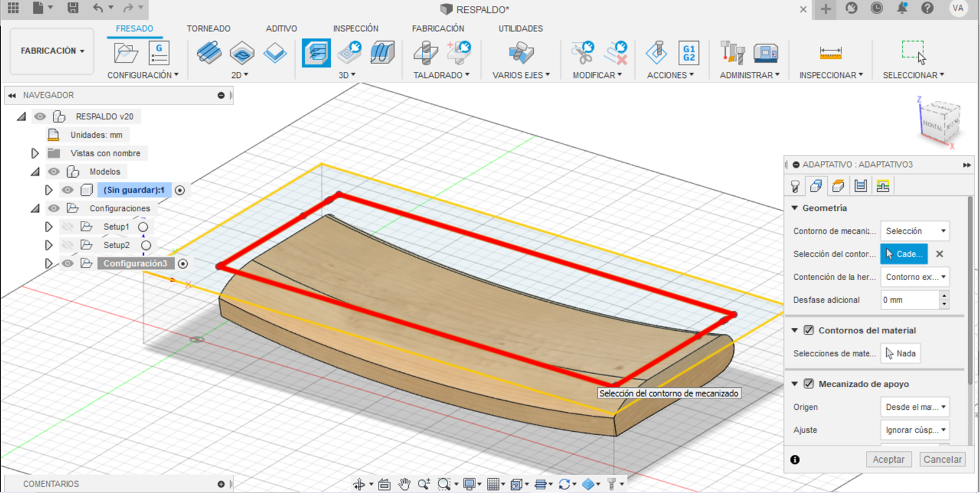Open the Origen dropdown
The height and width of the screenshot is (493, 980).
915,407
